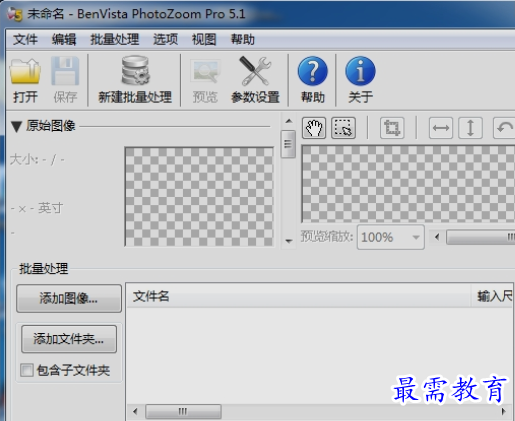
Task: Click the preview horizontal scrollbar thumb
Action: click(x=481, y=237)
